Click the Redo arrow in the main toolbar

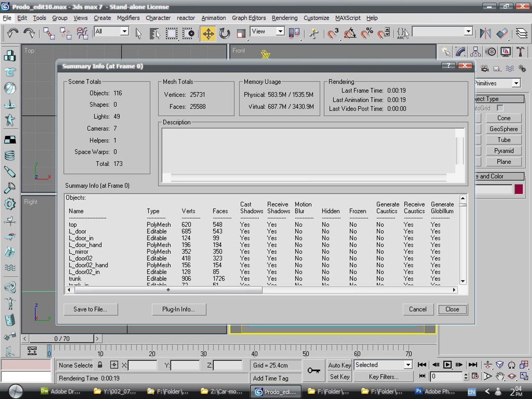[29, 33]
